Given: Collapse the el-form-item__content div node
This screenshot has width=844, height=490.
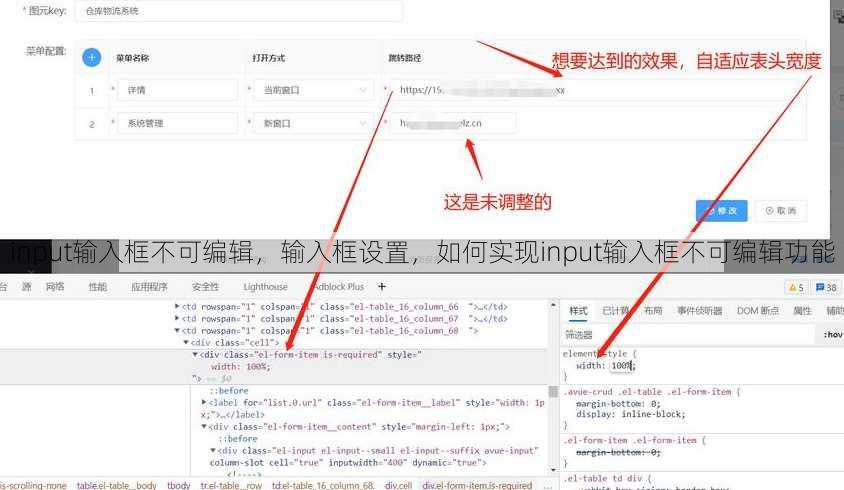Looking at the screenshot, I should (204, 426).
